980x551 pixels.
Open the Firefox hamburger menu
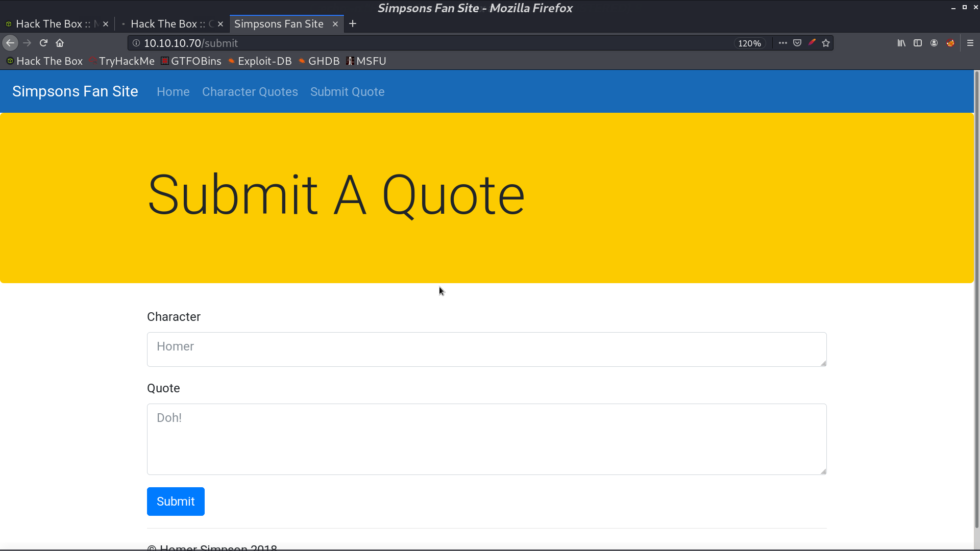(x=970, y=43)
